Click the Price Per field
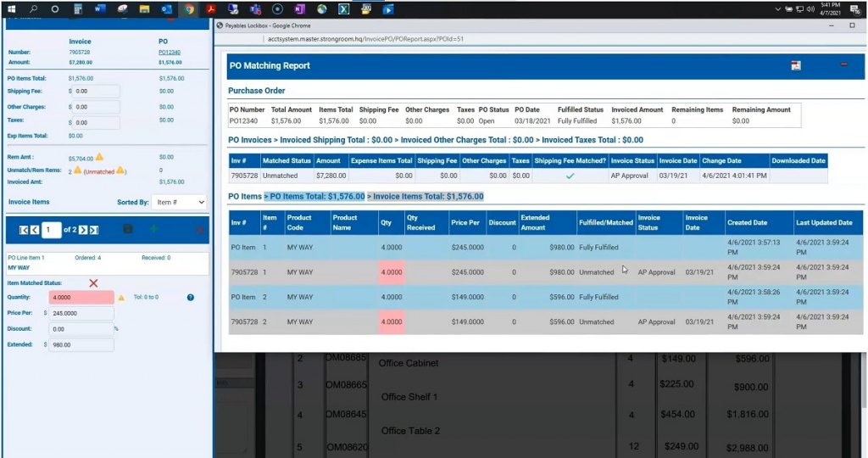The width and height of the screenshot is (868, 458). coord(81,313)
